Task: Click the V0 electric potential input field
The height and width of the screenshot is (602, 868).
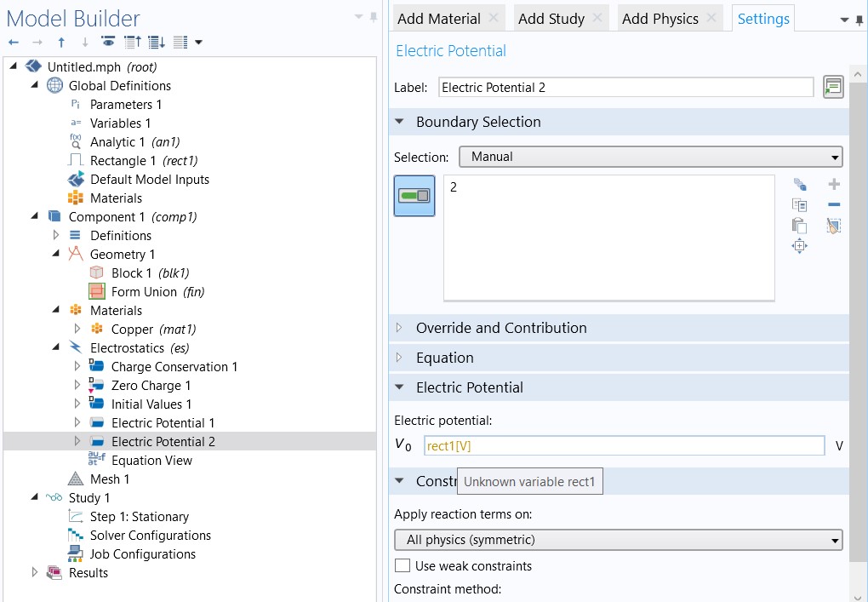Action: tap(624, 446)
